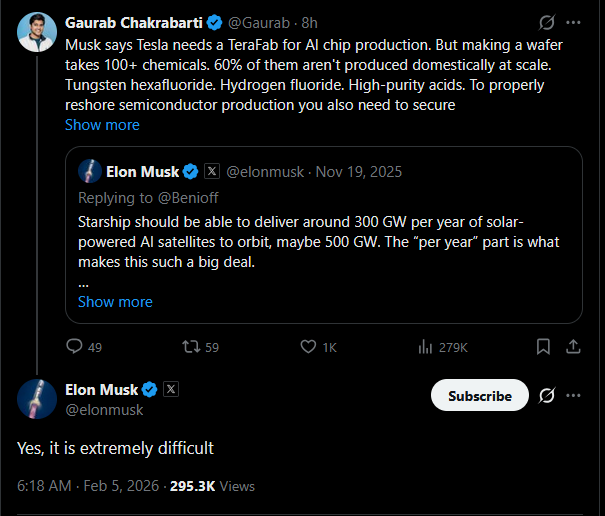Share Gaurab's post
Screen dimensions: 605x516
(574, 347)
